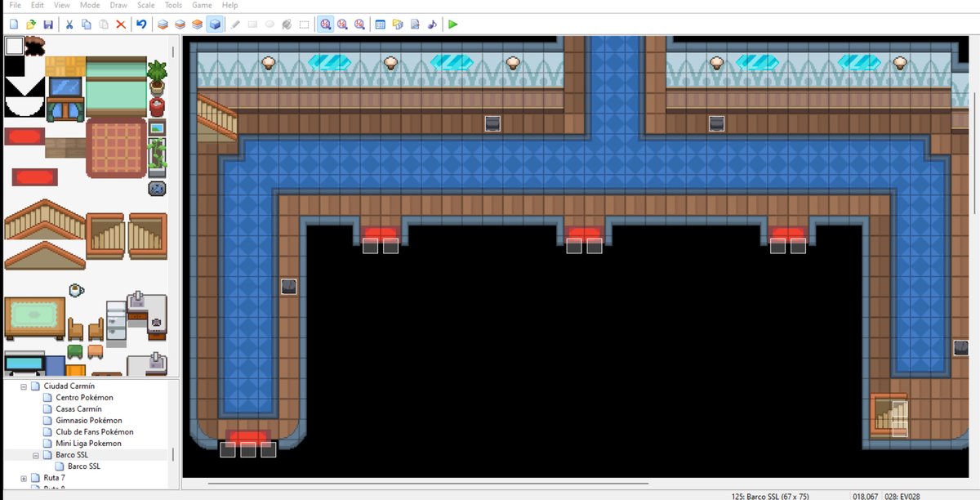Open the Game menu
980x500 pixels.
202,5
